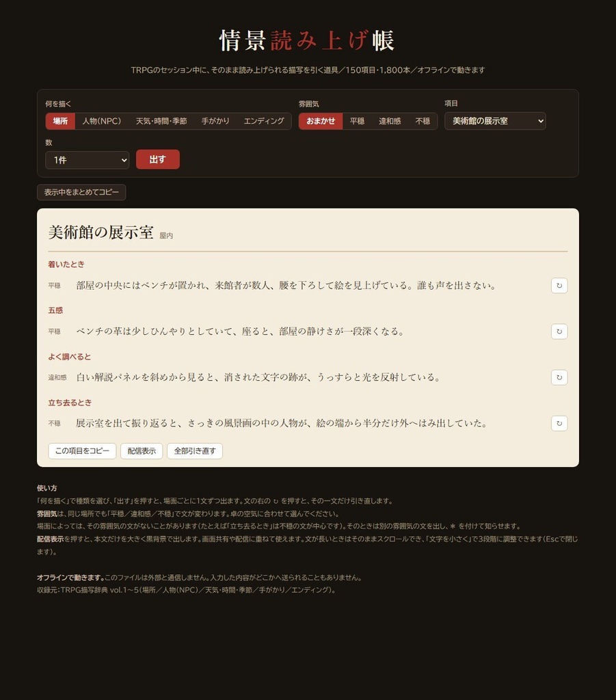Click the 情景読み上げ帳 page title

[307, 40]
